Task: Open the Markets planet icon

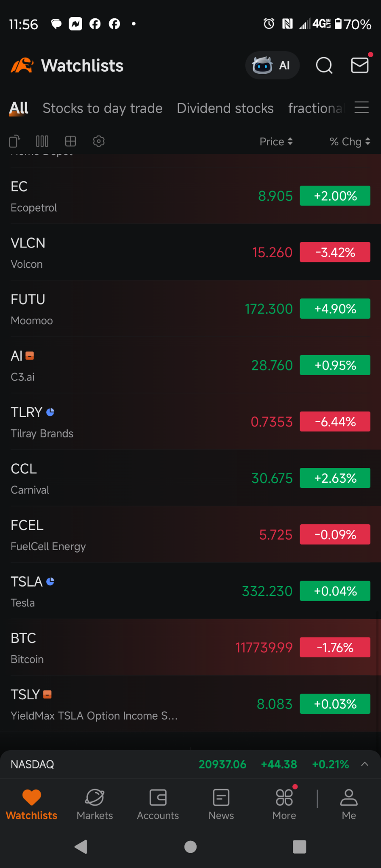Action: pos(95,804)
